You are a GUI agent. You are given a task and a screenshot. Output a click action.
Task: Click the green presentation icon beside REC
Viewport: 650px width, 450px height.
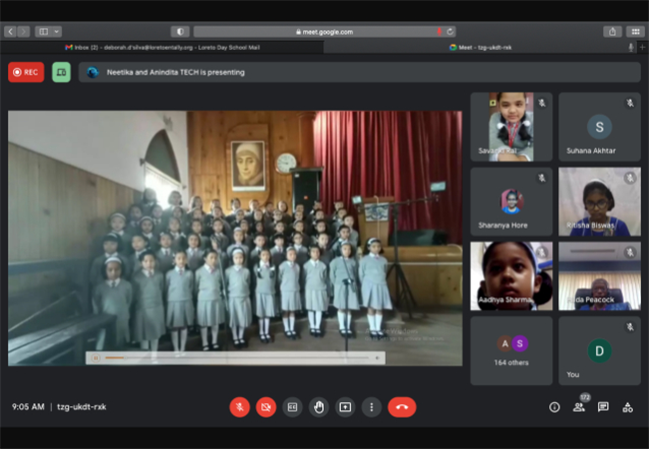(61, 72)
